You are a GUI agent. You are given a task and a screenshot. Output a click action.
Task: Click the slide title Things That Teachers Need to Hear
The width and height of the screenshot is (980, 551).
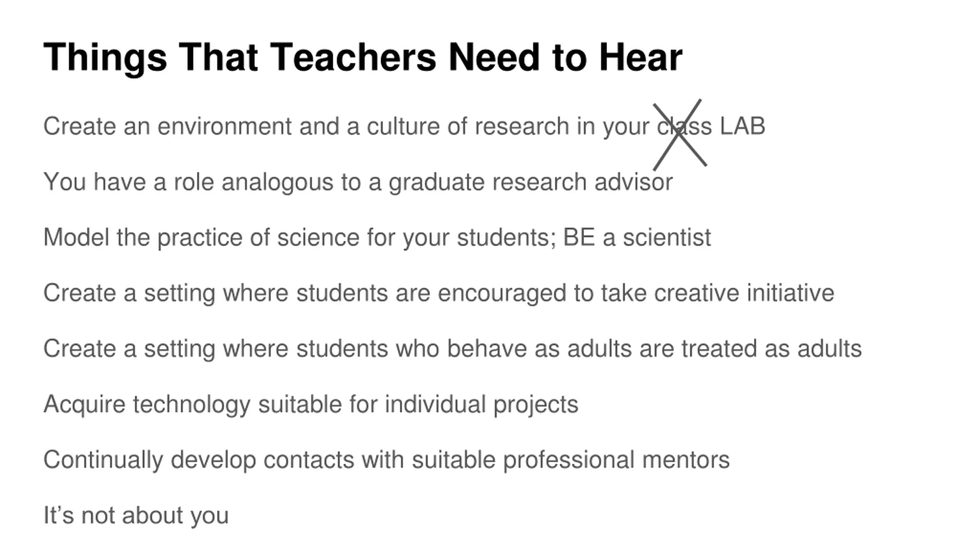[x=363, y=58]
